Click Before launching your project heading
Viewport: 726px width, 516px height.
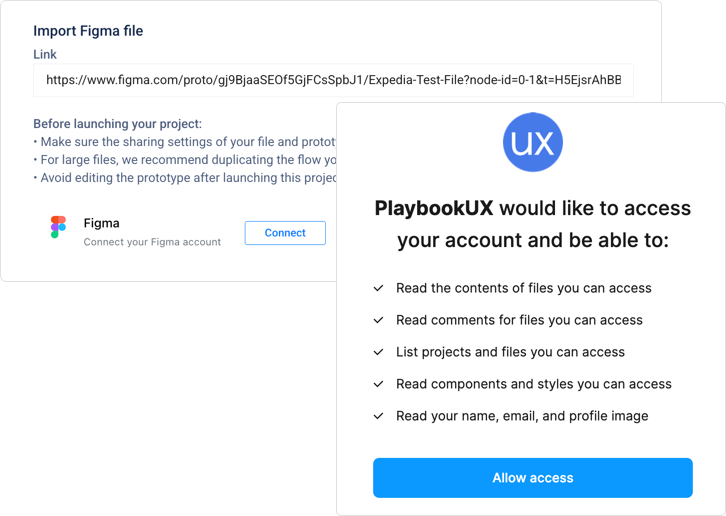(x=118, y=124)
